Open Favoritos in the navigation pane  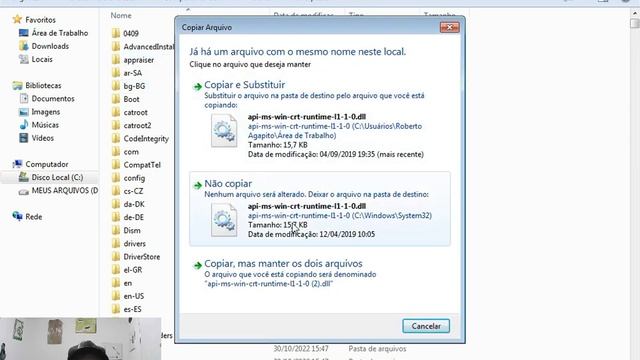(x=40, y=20)
